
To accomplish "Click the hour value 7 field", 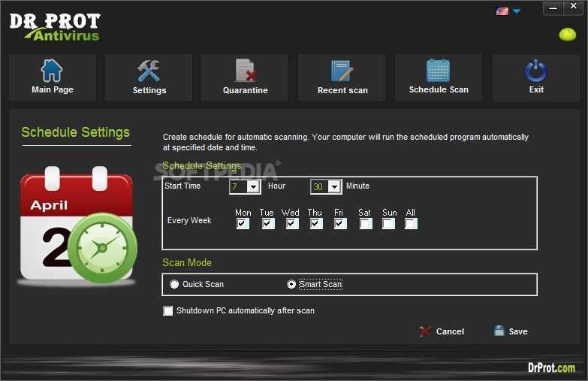I will coord(239,186).
